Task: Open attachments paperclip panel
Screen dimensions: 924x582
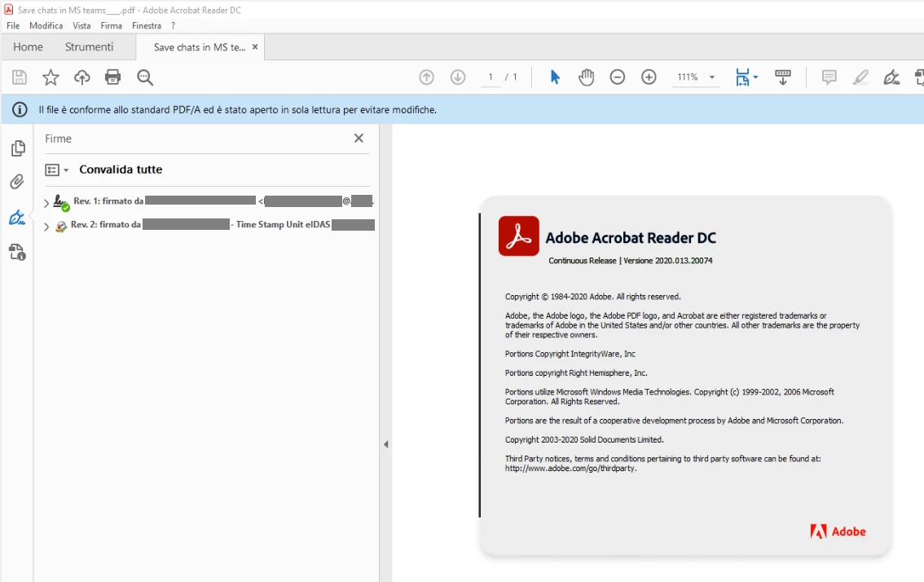Action: (17, 182)
